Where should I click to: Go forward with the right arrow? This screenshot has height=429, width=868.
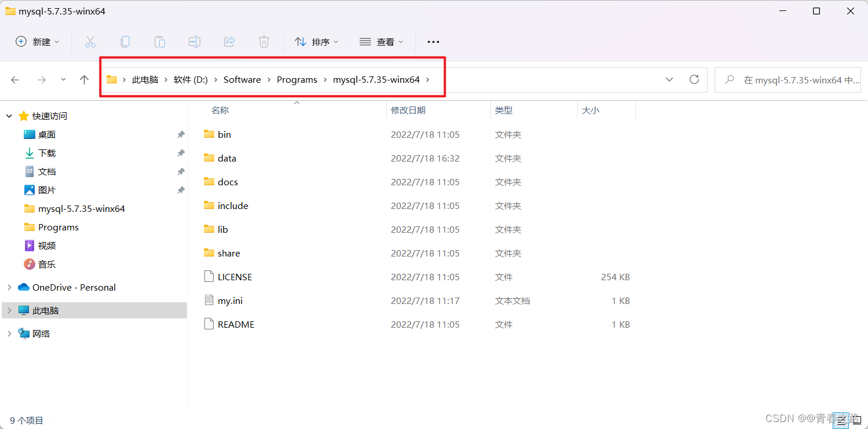tap(41, 80)
